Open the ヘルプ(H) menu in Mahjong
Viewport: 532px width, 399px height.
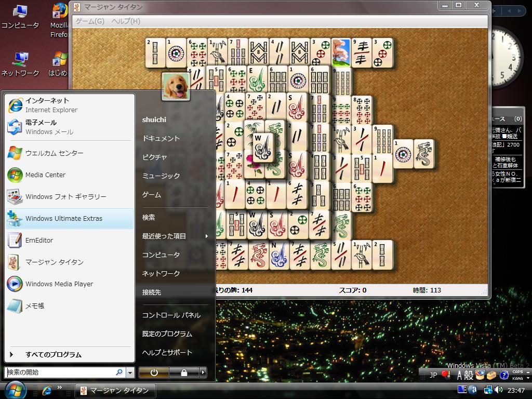[126, 21]
